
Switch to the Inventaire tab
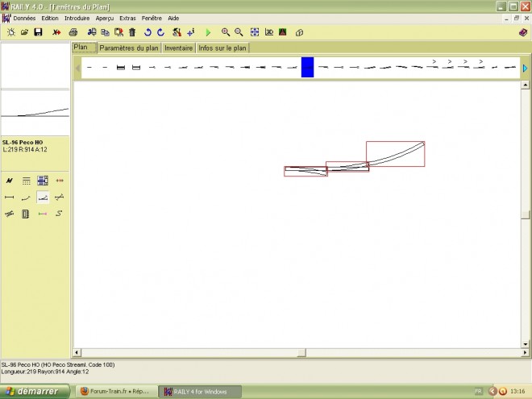(178, 48)
